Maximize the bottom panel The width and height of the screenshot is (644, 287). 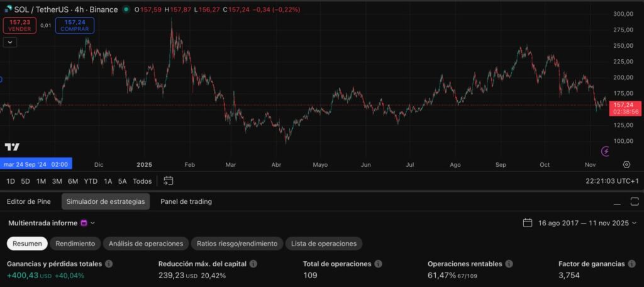pyautogui.click(x=634, y=202)
